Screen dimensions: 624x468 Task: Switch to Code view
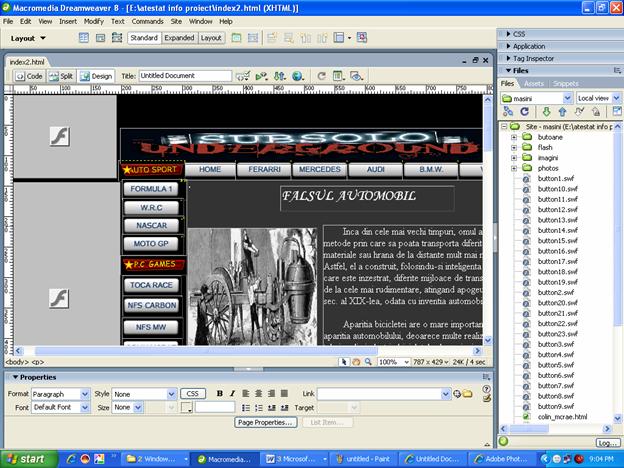pos(29,76)
